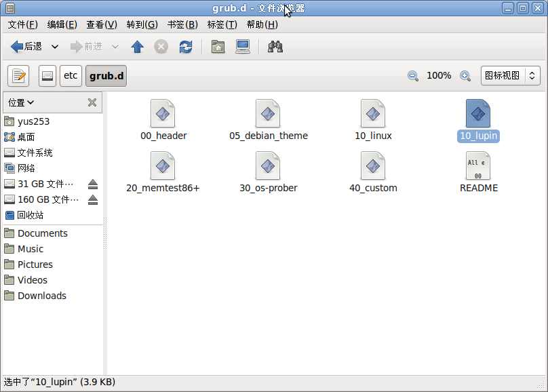Open the 标签(T) menu

point(222,24)
